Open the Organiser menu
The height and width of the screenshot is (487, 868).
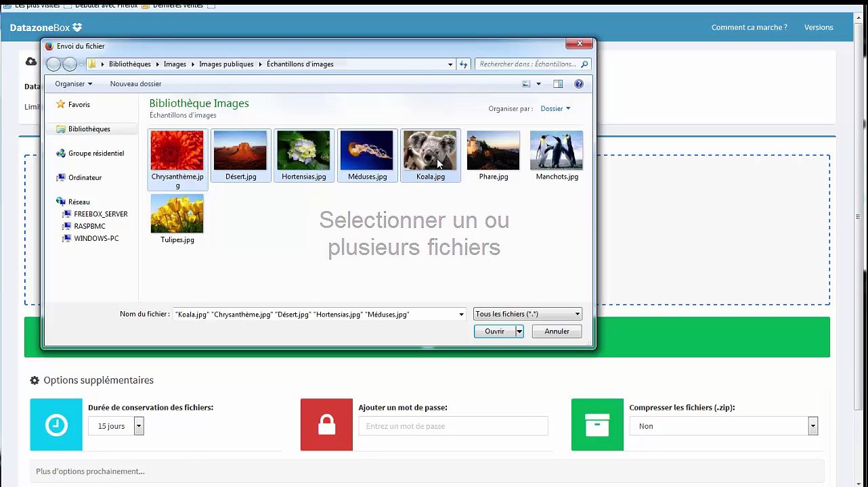point(73,84)
